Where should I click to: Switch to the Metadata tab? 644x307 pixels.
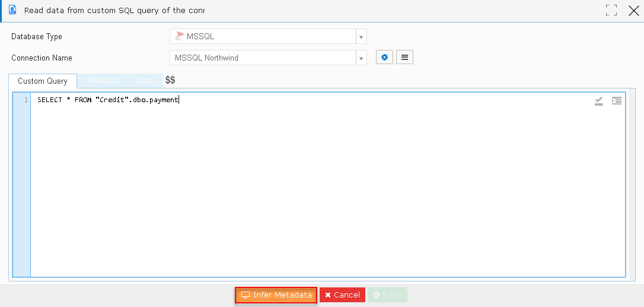(x=102, y=81)
